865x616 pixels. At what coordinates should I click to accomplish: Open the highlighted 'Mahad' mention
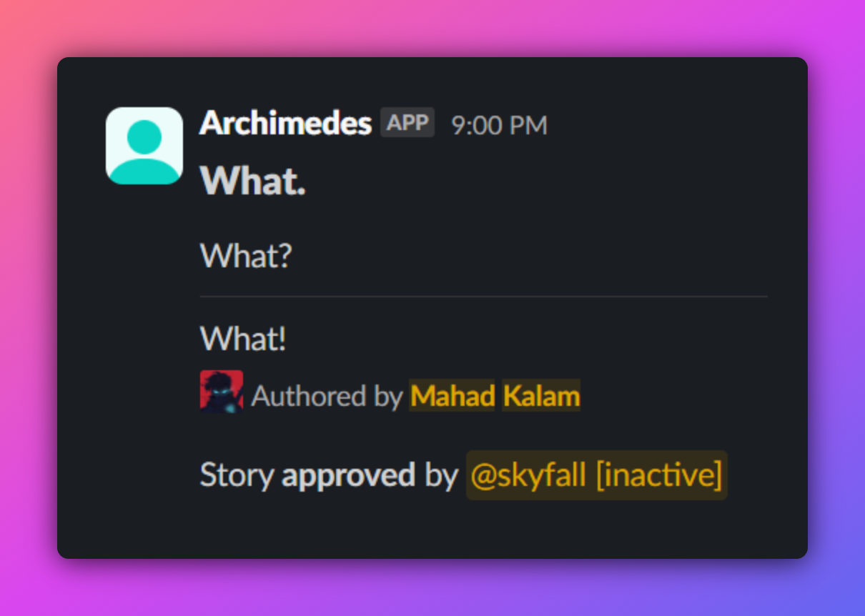tap(452, 396)
